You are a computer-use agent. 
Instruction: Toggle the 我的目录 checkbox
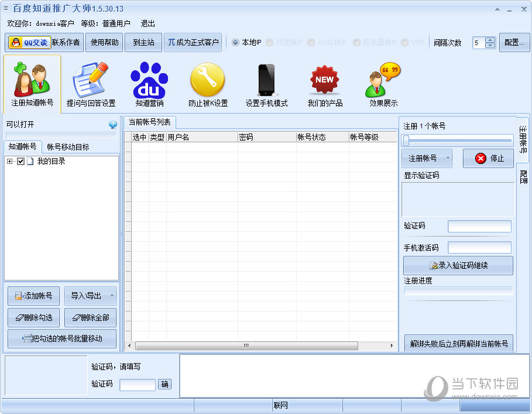click(x=20, y=161)
